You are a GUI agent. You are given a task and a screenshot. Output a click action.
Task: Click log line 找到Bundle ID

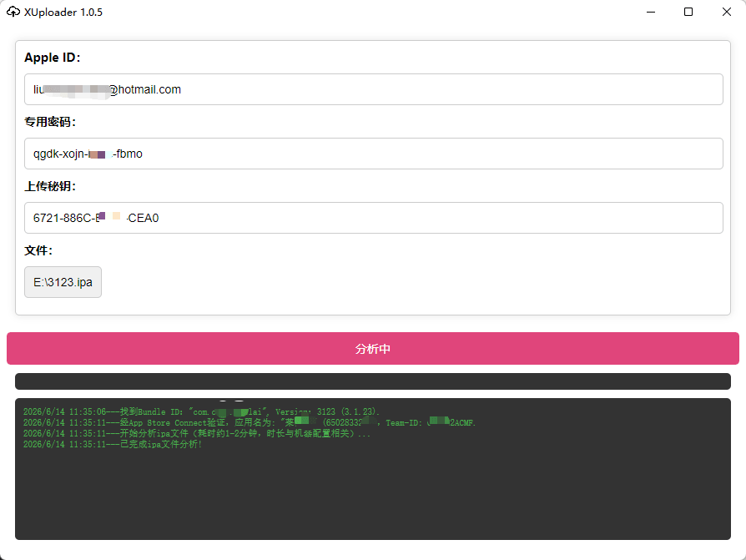point(201,411)
